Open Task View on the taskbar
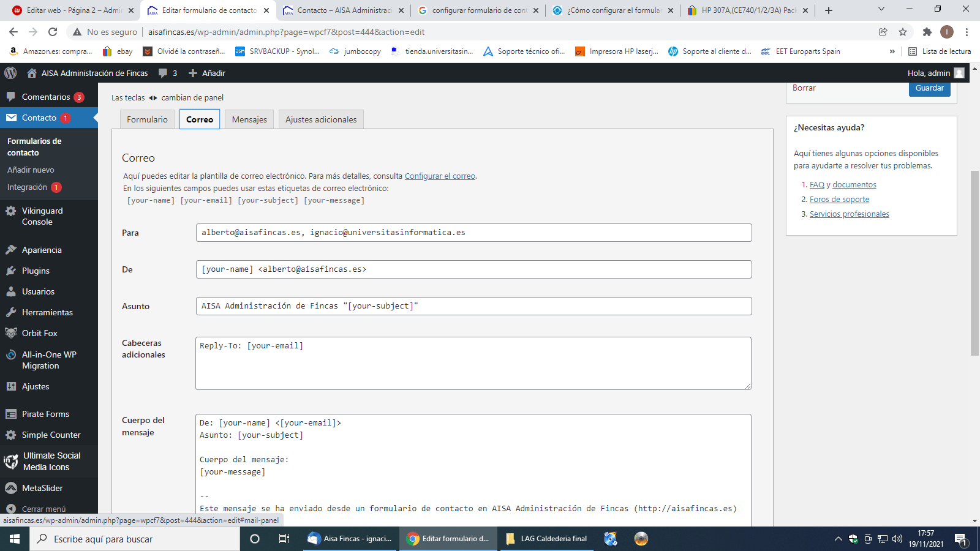 284,539
